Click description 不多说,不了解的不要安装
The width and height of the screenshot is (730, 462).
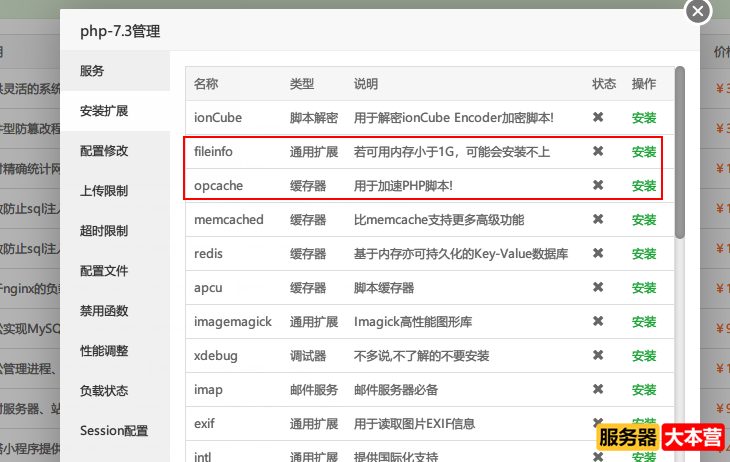[x=421, y=356]
